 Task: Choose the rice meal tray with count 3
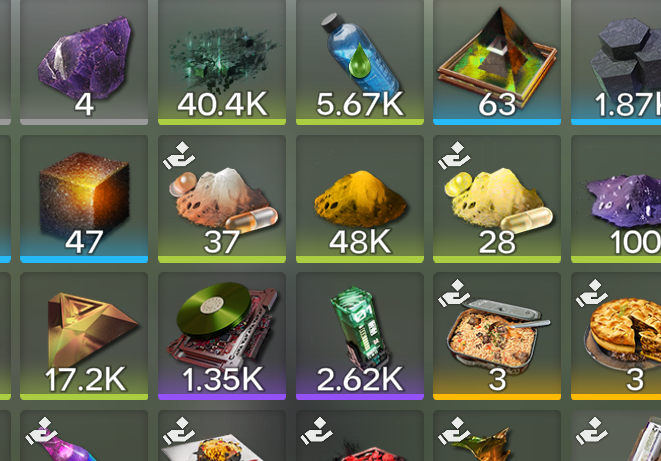tap(497, 336)
